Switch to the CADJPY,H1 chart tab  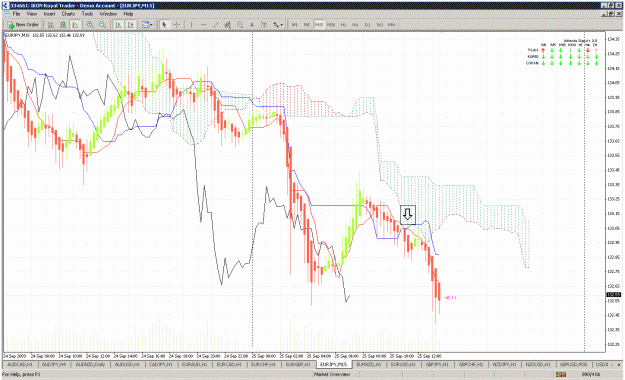click(161, 364)
